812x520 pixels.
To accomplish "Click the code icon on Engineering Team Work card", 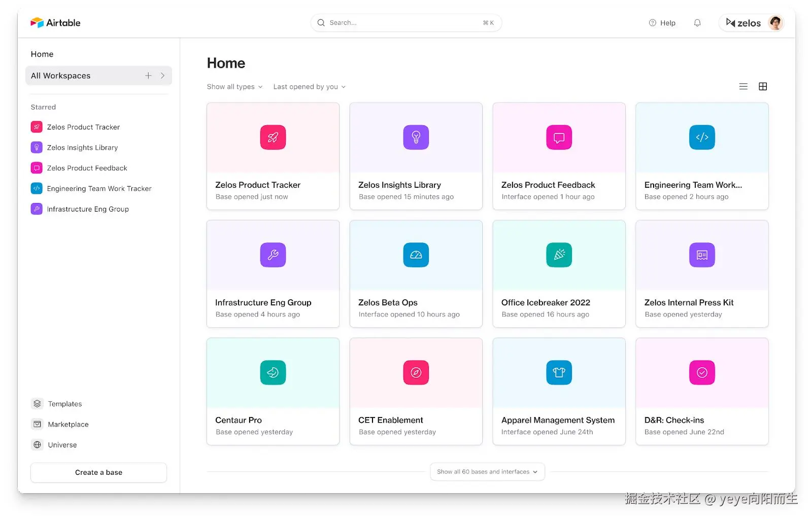I will click(x=702, y=137).
